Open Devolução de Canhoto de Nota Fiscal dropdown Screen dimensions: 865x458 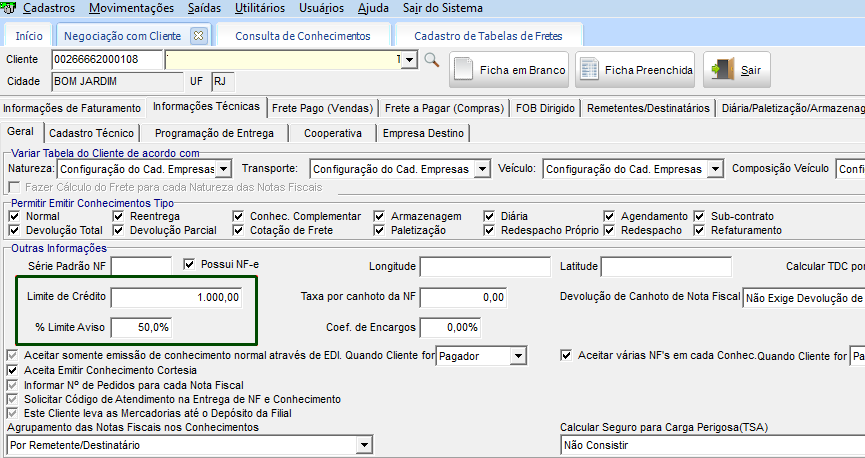coord(803,298)
